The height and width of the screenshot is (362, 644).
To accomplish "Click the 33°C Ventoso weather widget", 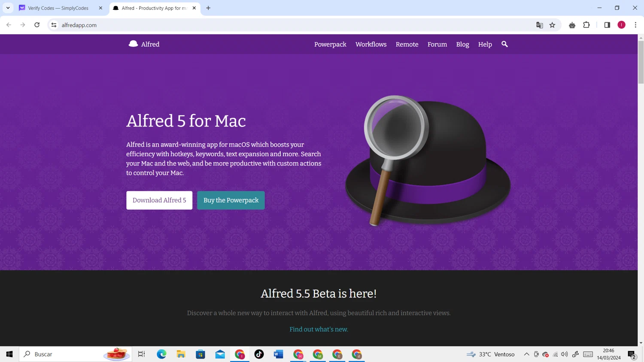I will tap(490, 354).
